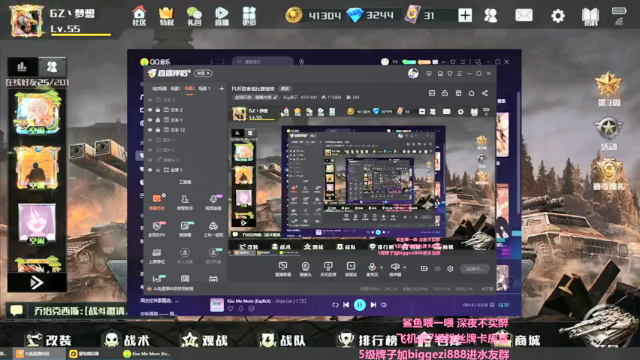Click the lock icon in the room info bar
Screen dimensions: 640x360
pyautogui.click(x=445, y=93)
